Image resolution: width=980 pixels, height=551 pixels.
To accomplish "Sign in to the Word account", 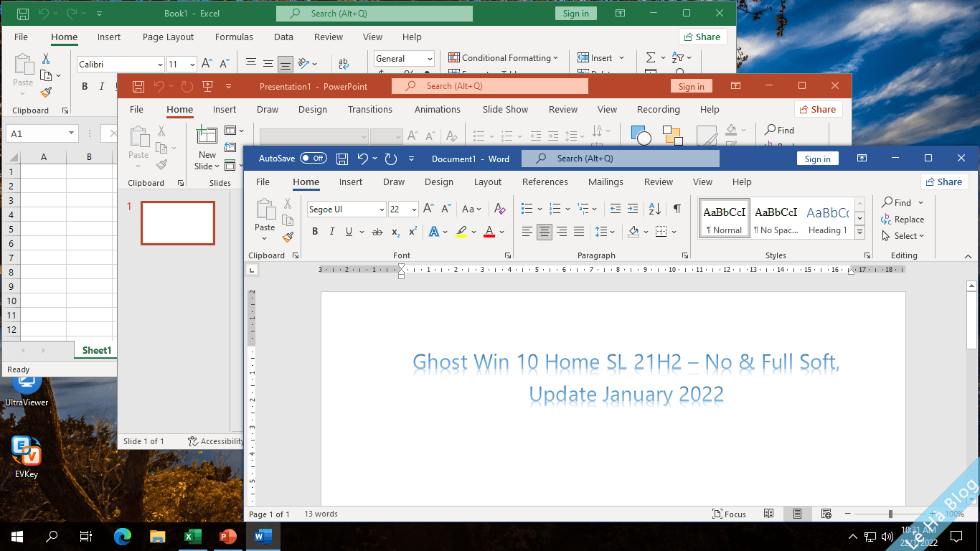I will (817, 158).
